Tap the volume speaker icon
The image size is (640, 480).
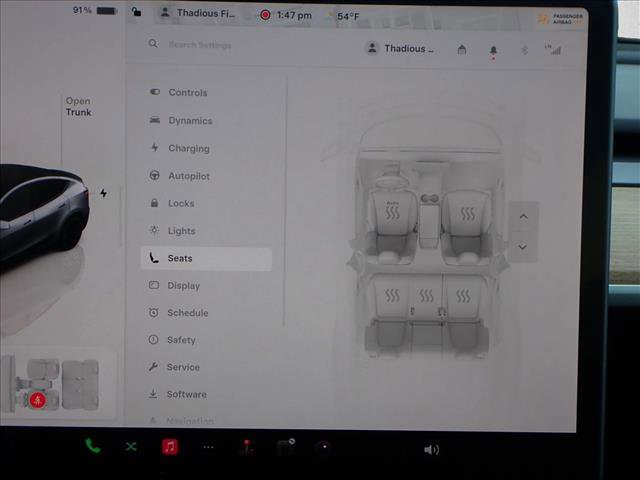[x=431, y=450]
